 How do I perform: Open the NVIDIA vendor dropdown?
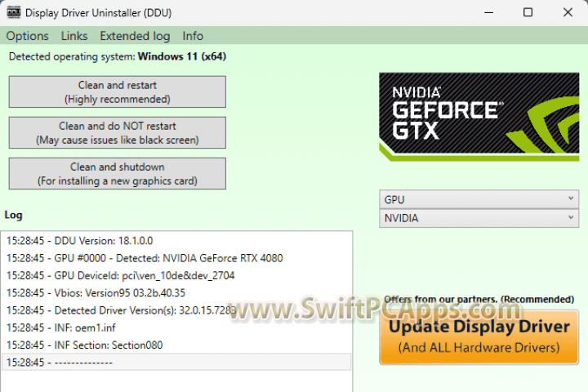(479, 218)
